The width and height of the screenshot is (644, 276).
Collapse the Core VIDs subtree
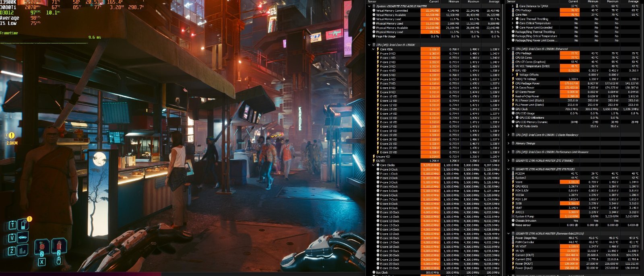[x=373, y=49]
